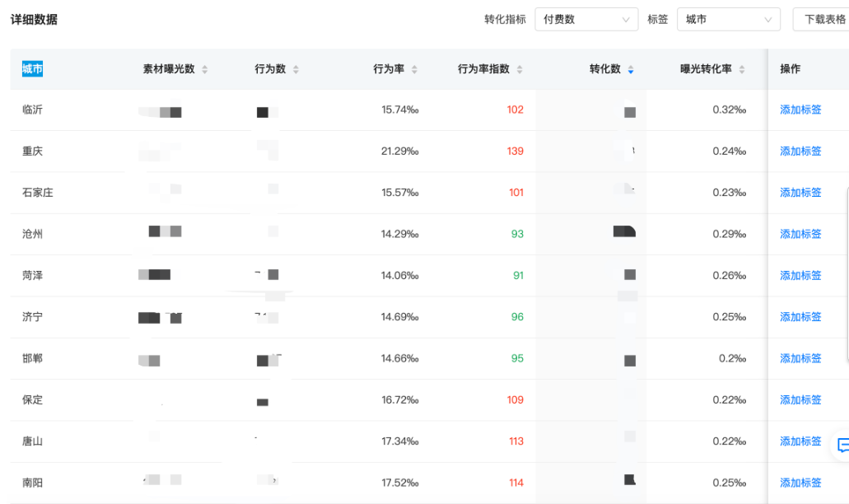Viewport: 849px width, 504px height.
Task: Click 添加标签 on the 济宁 row
Action: (x=799, y=316)
